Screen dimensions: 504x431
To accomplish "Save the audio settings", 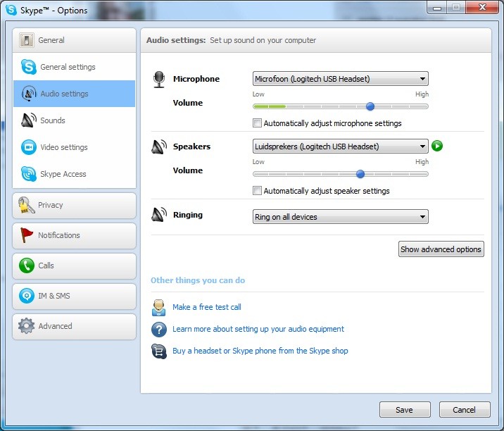I will (405, 409).
